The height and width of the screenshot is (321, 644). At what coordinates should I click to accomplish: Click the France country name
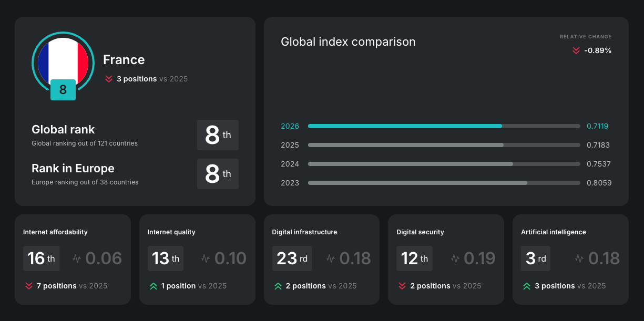(124, 60)
